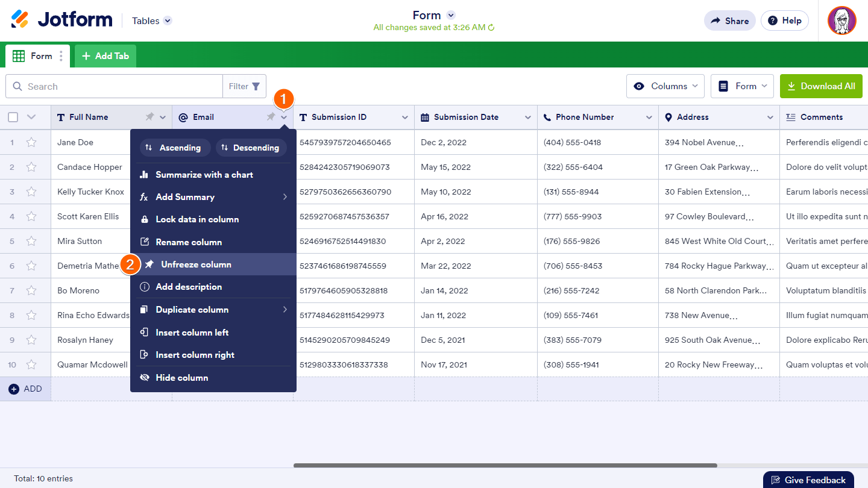This screenshot has height=488, width=868.
Task: Select Hide column in the menu
Action: [181, 378]
